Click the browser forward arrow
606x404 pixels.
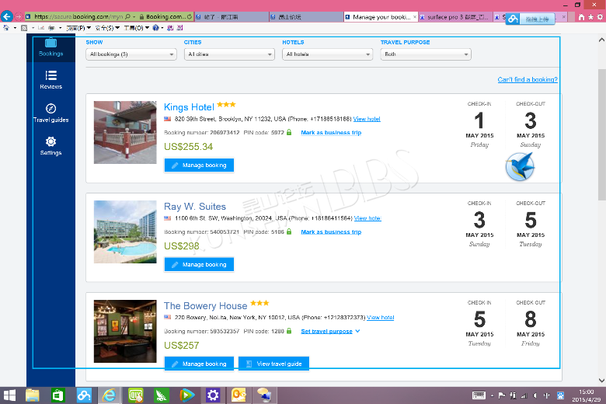18,17
